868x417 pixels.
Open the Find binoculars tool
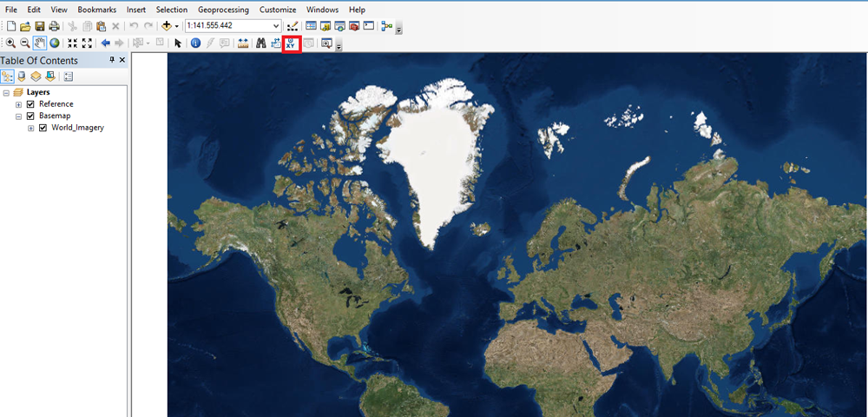260,43
